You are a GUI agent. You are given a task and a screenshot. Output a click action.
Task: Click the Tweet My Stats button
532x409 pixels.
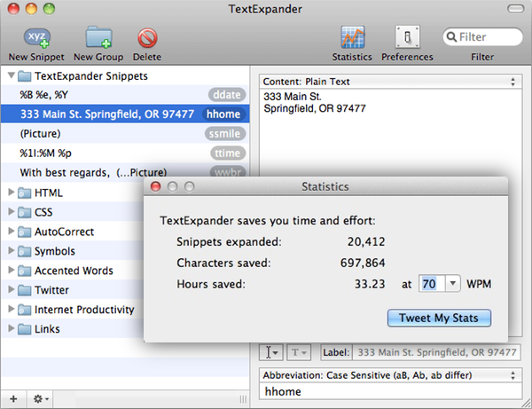coord(439,318)
